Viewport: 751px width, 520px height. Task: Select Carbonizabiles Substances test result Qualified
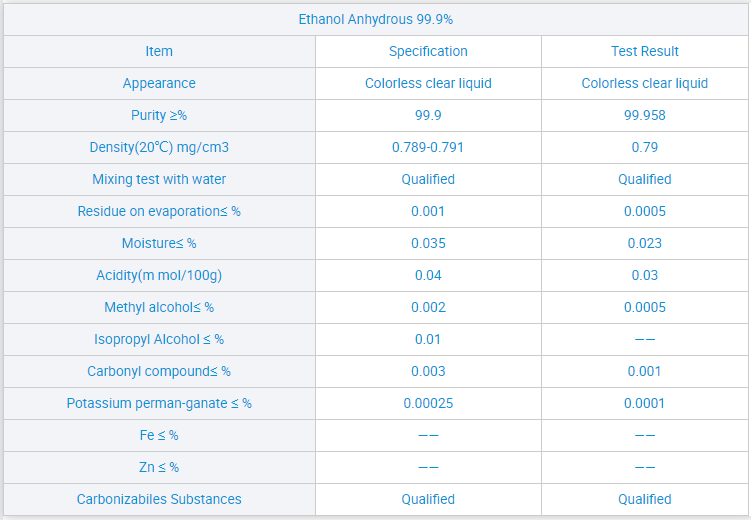pyautogui.click(x=645, y=499)
